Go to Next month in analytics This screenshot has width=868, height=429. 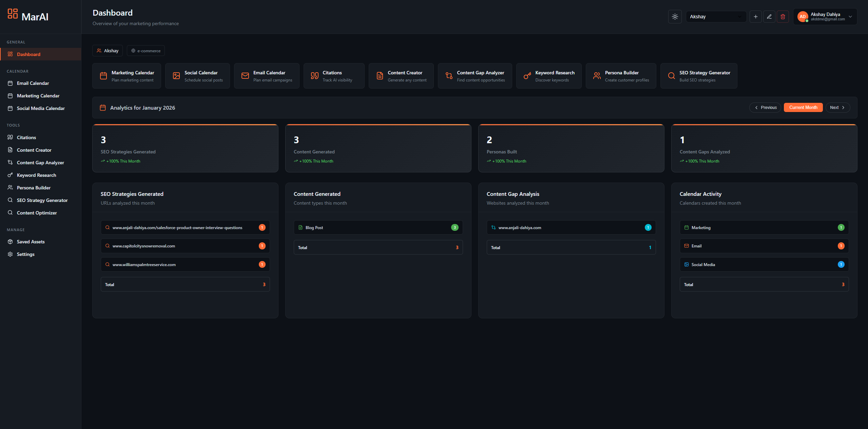point(837,107)
